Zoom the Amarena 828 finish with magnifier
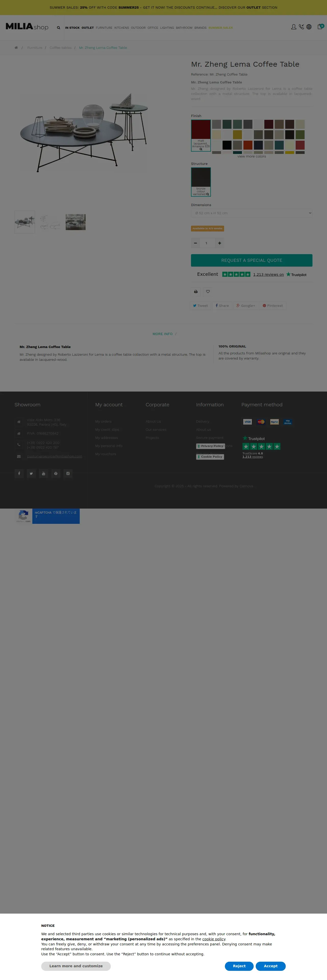327x980 pixels. click(x=201, y=149)
